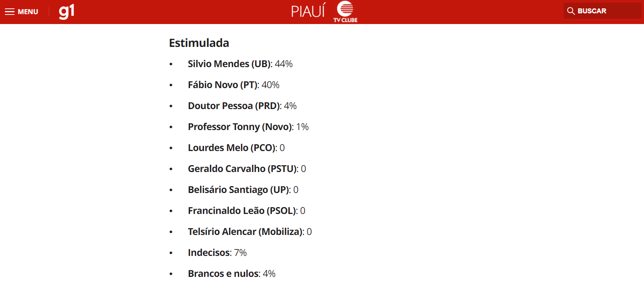Click Silvio Mendes (UB) entry

click(x=240, y=64)
